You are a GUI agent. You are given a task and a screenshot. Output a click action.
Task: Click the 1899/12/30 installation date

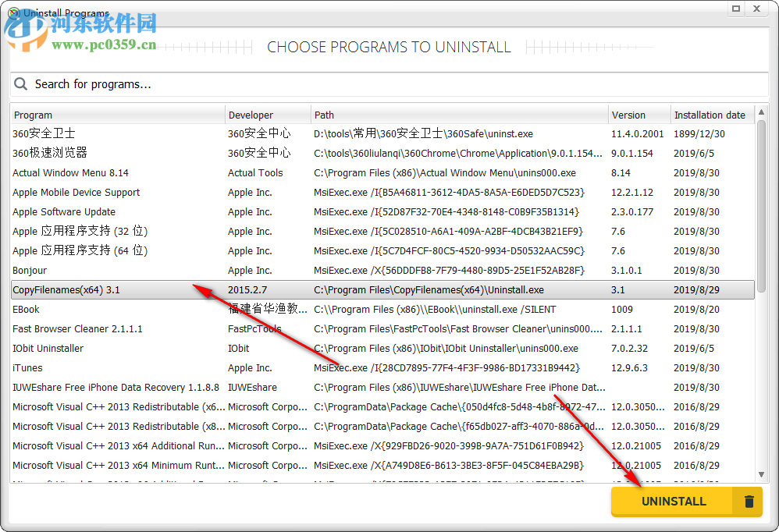click(699, 134)
